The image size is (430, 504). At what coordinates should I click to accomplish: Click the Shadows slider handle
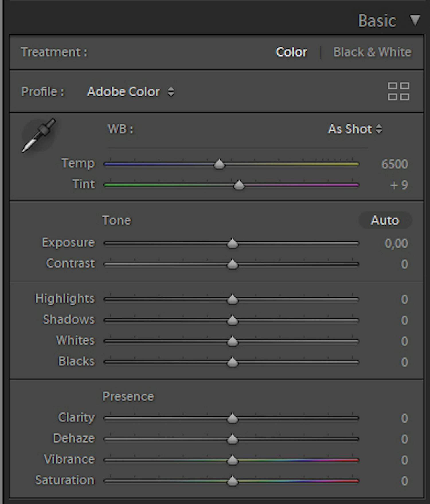(232, 320)
